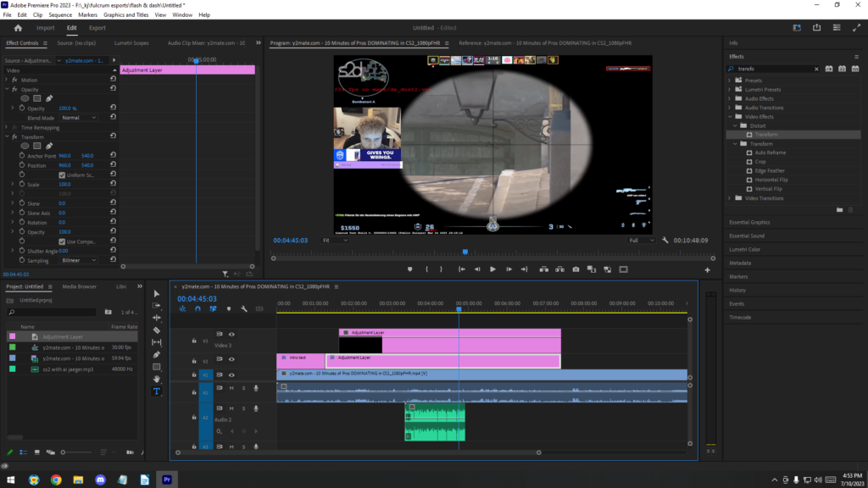Choose the Hand tool
Screen dimensions: 868x488
click(x=156, y=379)
